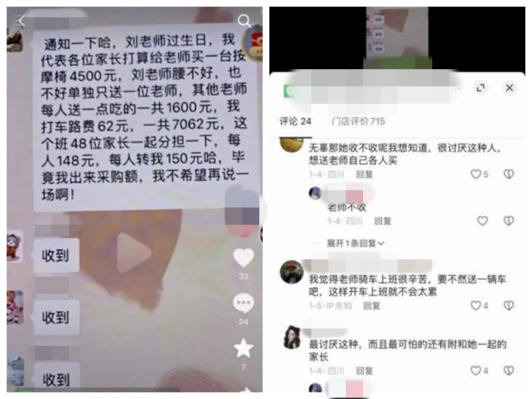Dislike the 送一辆车 comment
Screen dimensions: 532x399
click(509, 305)
